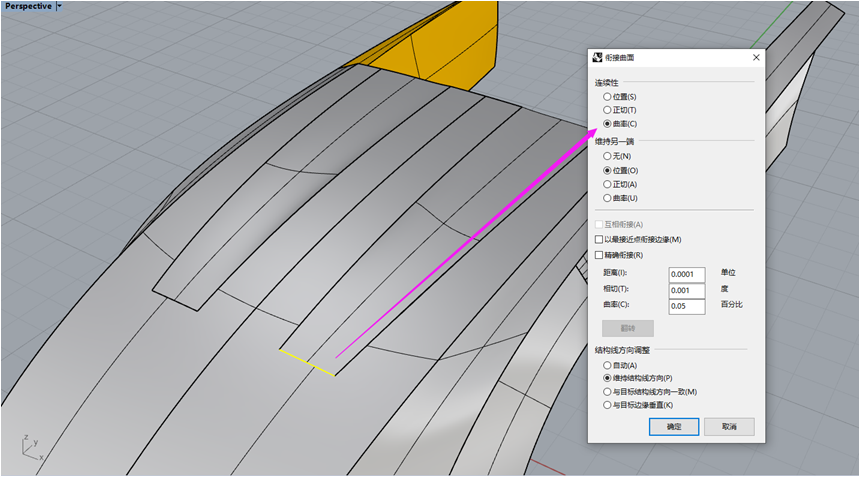
Task: Enable 精确衔接(R) checkbox
Action: point(599,255)
